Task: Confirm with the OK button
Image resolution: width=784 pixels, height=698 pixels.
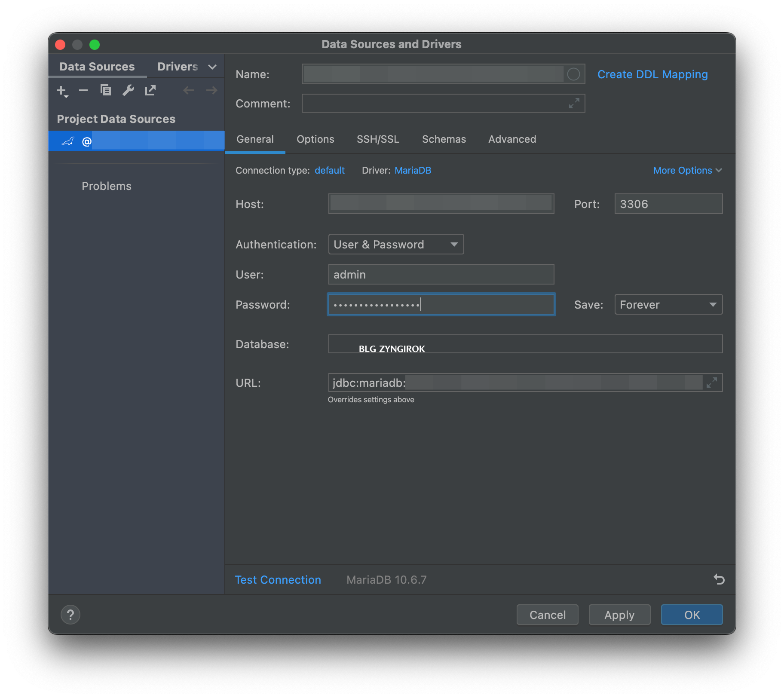Action: click(692, 615)
